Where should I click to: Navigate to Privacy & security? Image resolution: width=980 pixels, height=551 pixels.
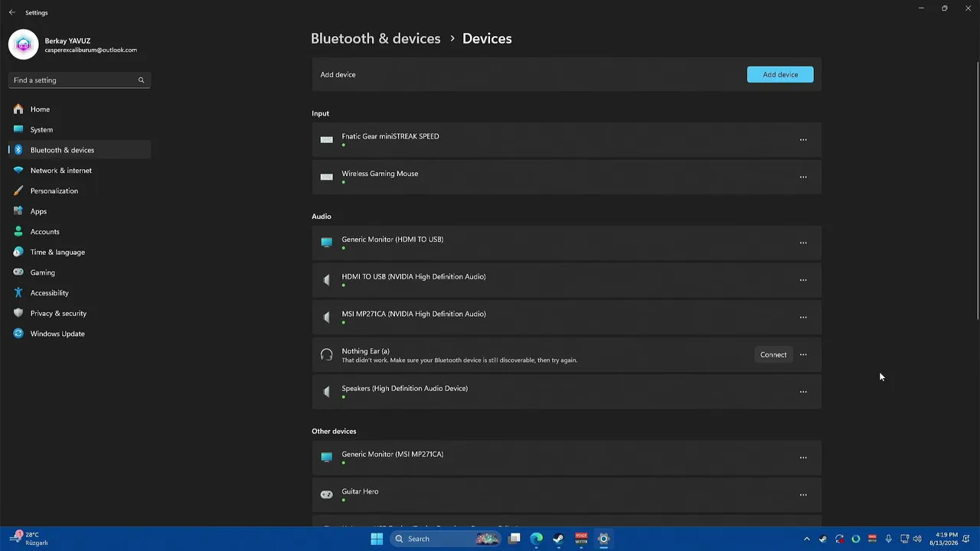pos(80,313)
